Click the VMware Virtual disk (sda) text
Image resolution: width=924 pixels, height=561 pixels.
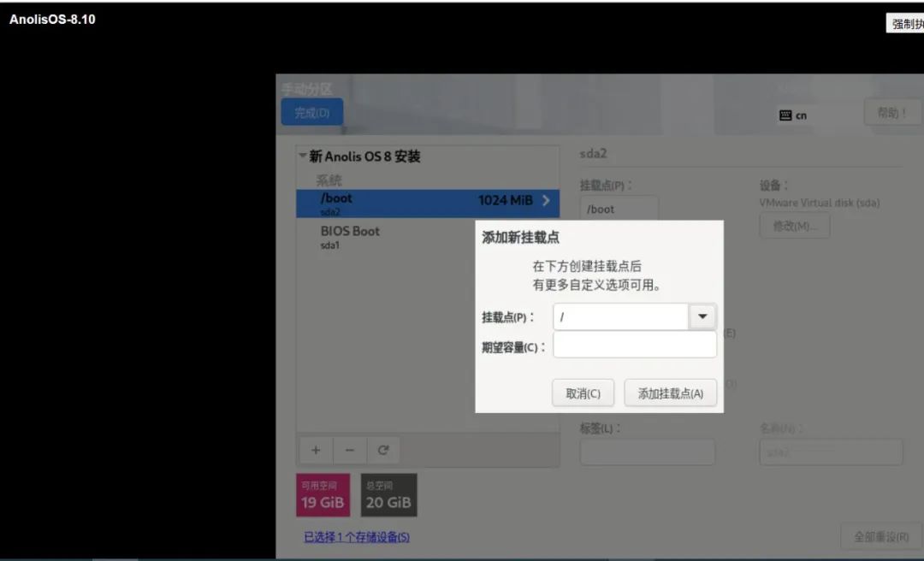click(819, 203)
